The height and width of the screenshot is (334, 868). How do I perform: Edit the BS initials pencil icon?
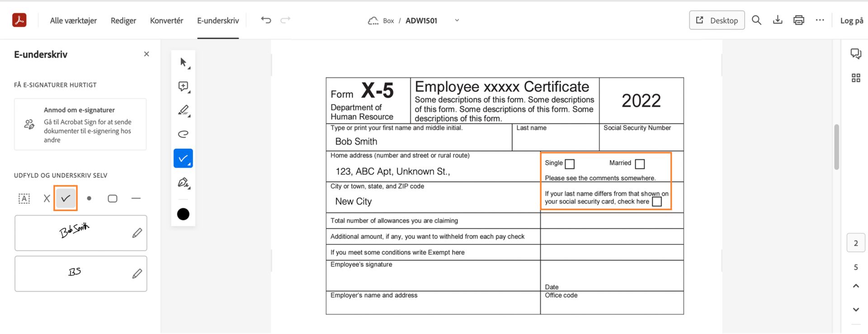pos(137,274)
